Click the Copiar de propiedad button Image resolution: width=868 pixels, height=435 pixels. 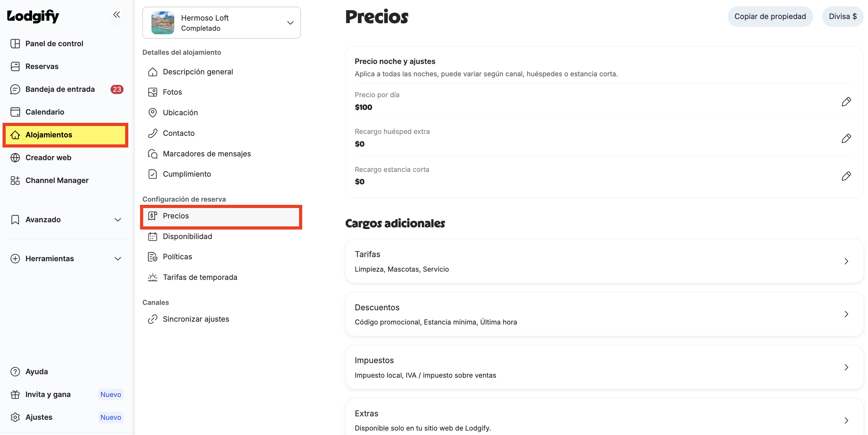pyautogui.click(x=770, y=16)
